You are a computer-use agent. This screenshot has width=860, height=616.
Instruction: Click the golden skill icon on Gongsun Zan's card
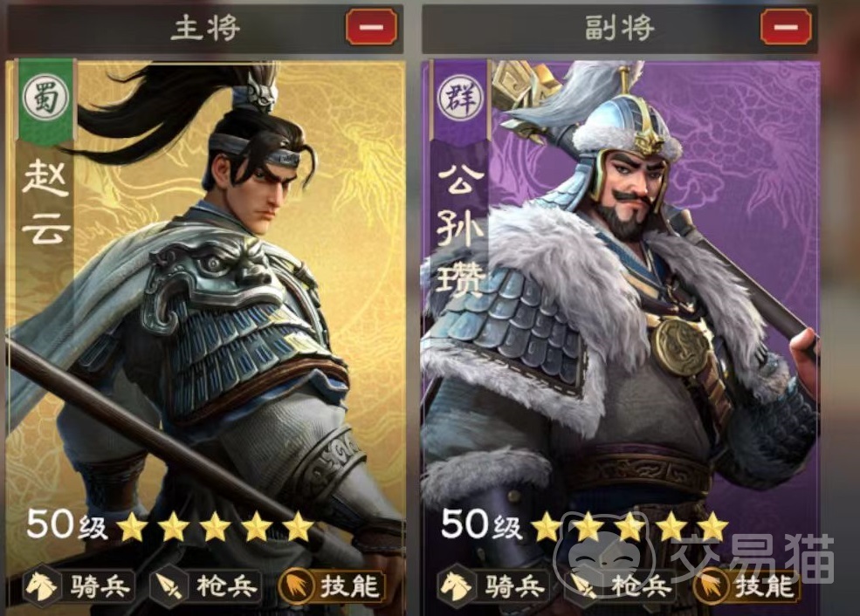[712, 587]
